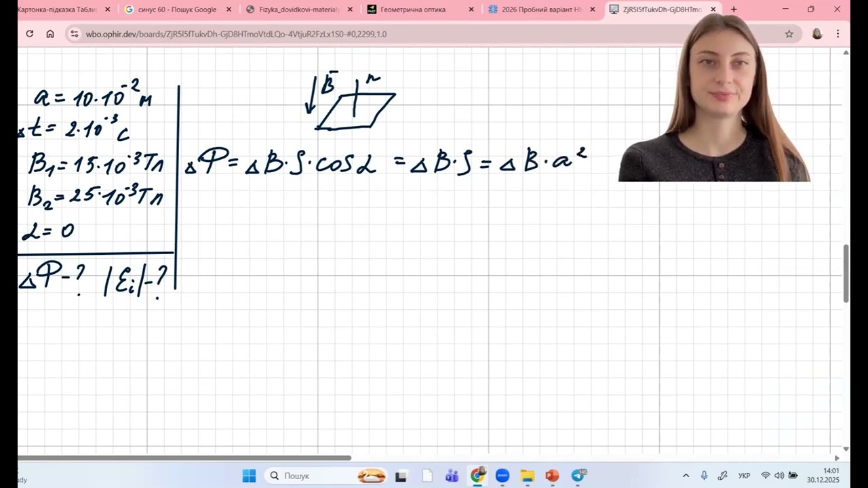
Task: Open site information icon in address bar
Action: tap(74, 34)
